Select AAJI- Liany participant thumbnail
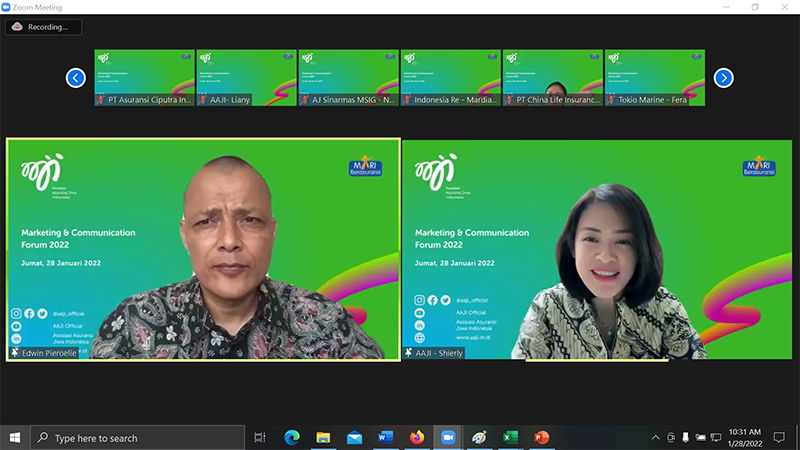800x450 pixels. point(246,78)
